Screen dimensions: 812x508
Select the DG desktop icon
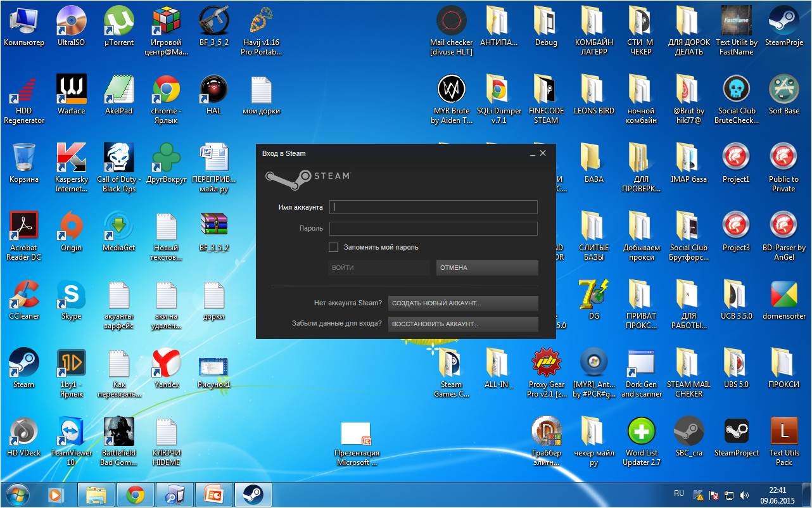(x=594, y=300)
